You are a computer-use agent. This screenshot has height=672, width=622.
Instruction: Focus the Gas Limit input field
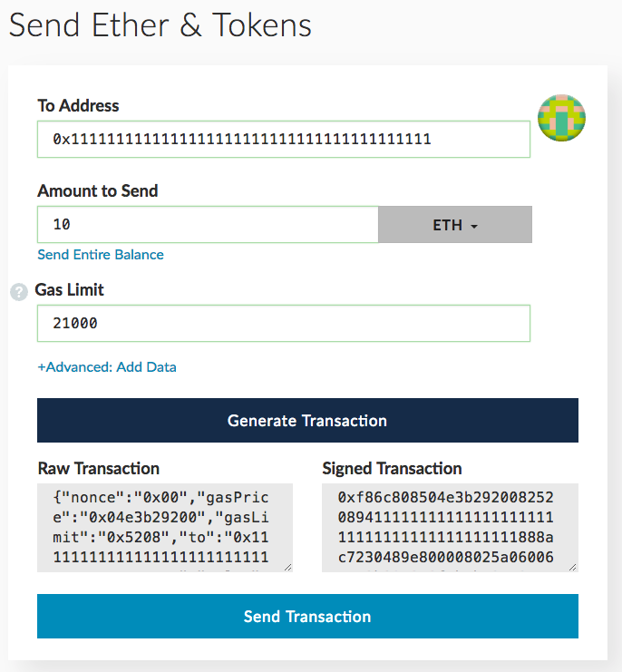click(x=284, y=323)
